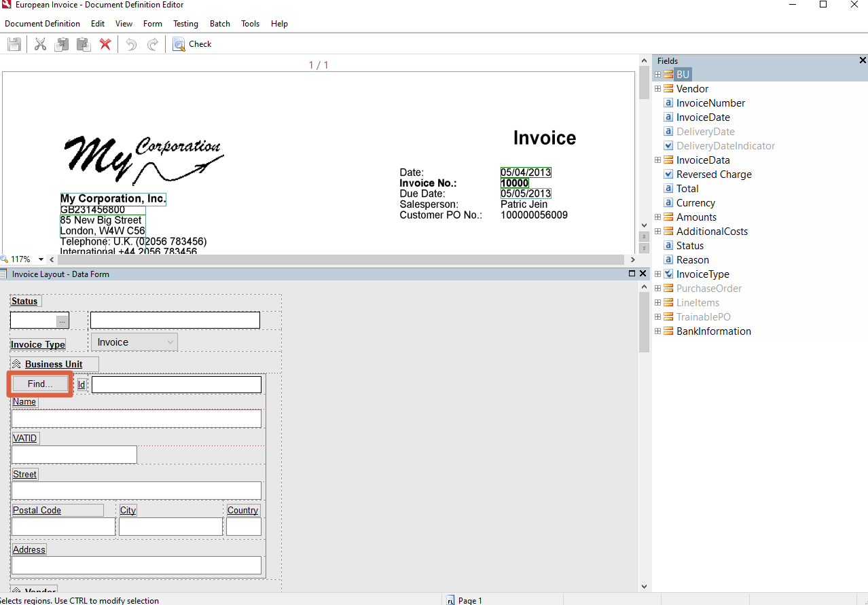Open the zoom level dropdown arrow

click(x=41, y=259)
